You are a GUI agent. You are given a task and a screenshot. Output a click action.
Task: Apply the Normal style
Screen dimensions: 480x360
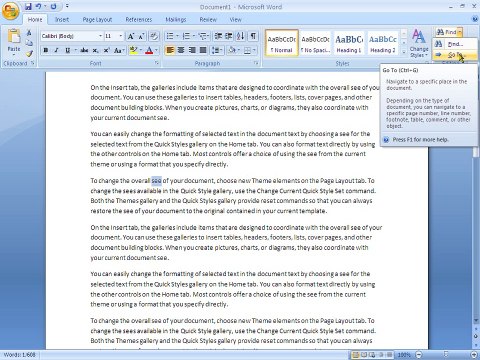coord(282,43)
